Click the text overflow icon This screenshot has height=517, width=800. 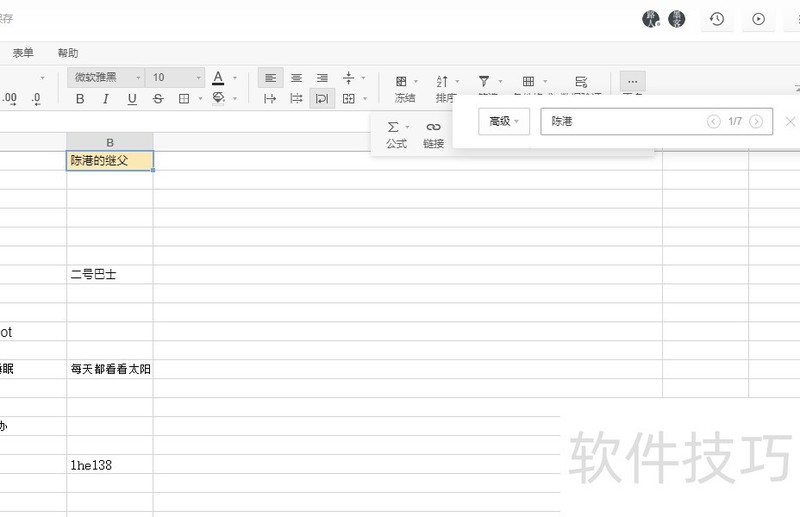tap(270, 99)
